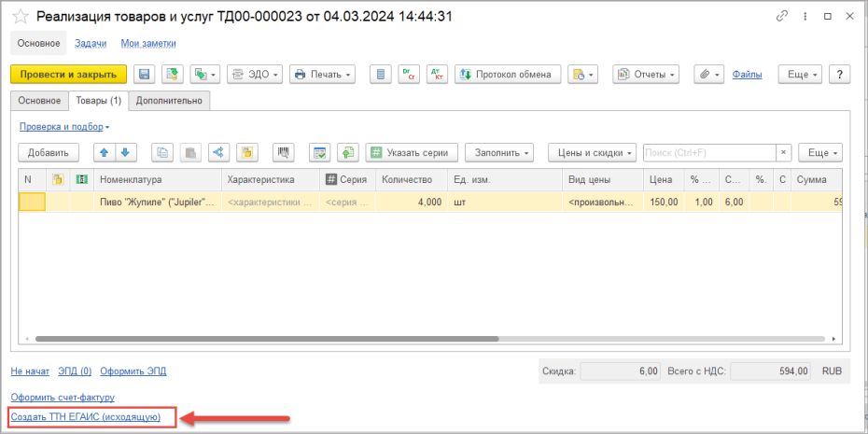Add document to favorites with star icon
This screenshot has width=868, height=434.
[x=20, y=17]
